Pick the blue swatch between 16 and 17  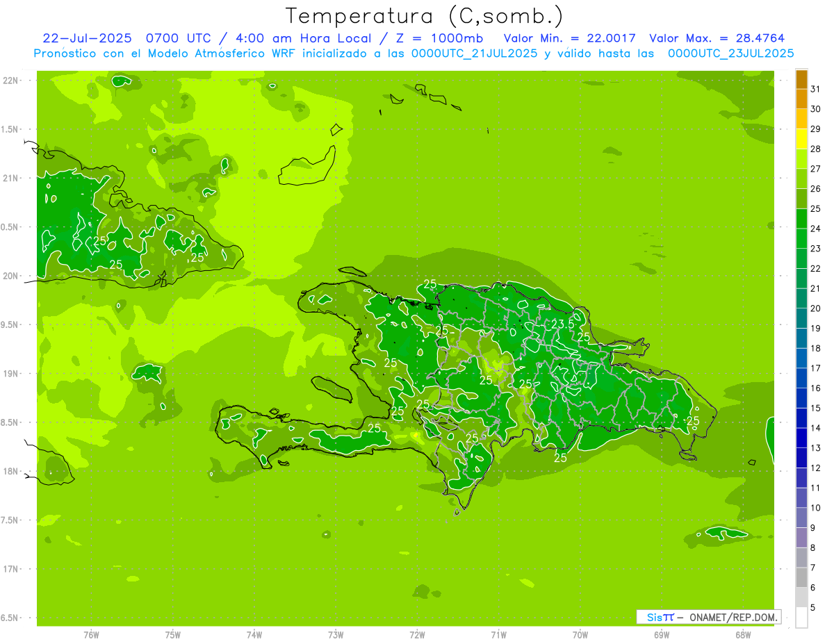coord(801,378)
